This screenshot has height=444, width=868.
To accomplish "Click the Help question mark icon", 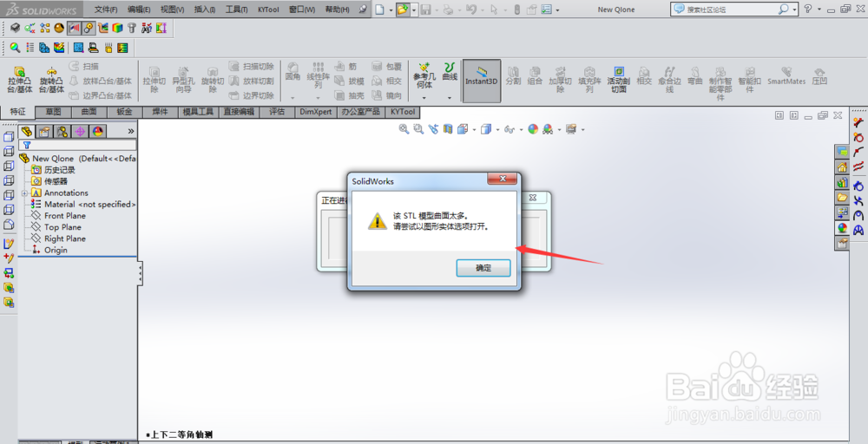I will coord(808,9).
